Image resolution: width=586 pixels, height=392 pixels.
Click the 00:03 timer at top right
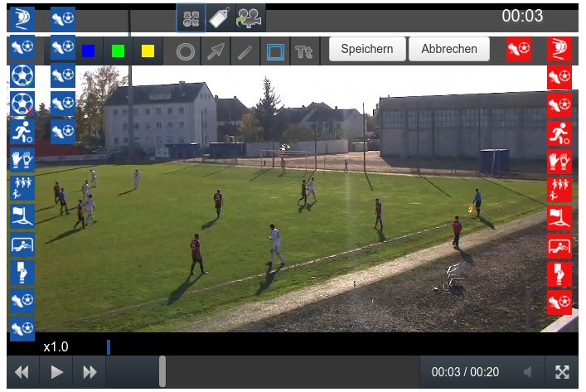(x=522, y=16)
